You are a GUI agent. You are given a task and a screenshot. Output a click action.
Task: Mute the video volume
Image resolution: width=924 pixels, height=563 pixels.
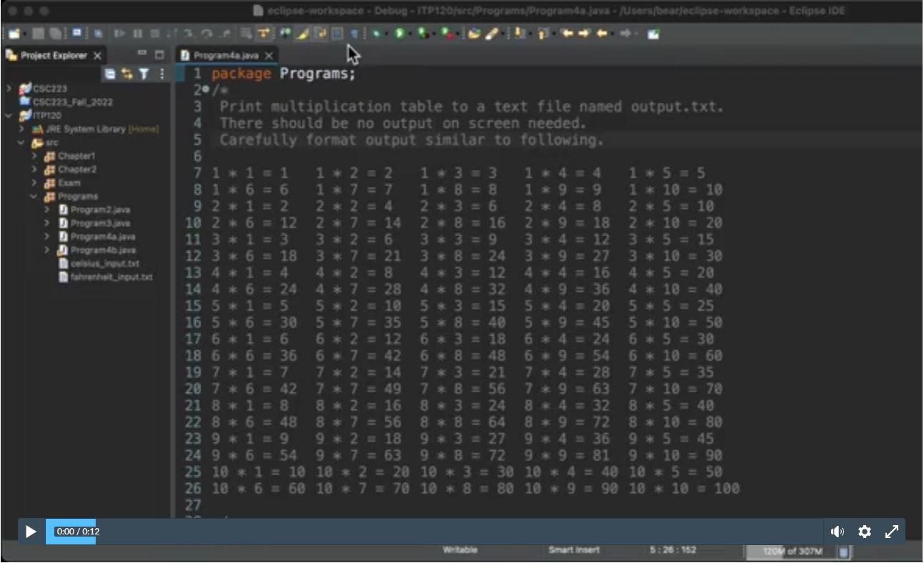pyautogui.click(x=838, y=532)
